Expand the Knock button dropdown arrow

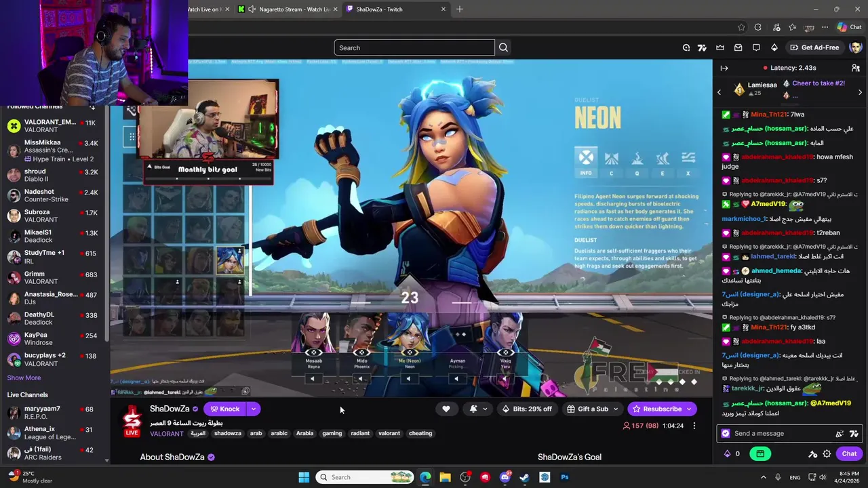point(253,409)
